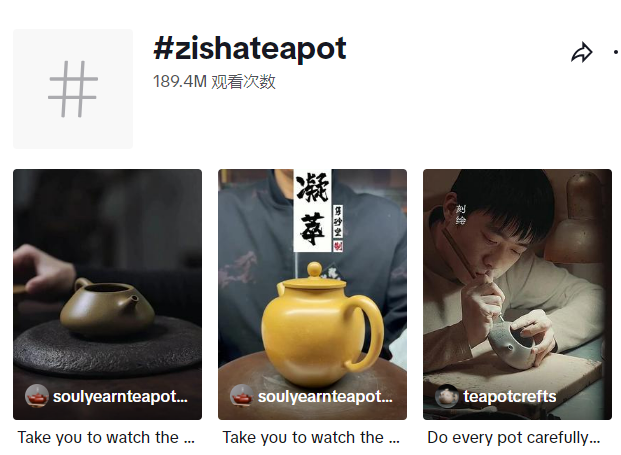Click teapotcrefts profile avatar

pos(447,396)
